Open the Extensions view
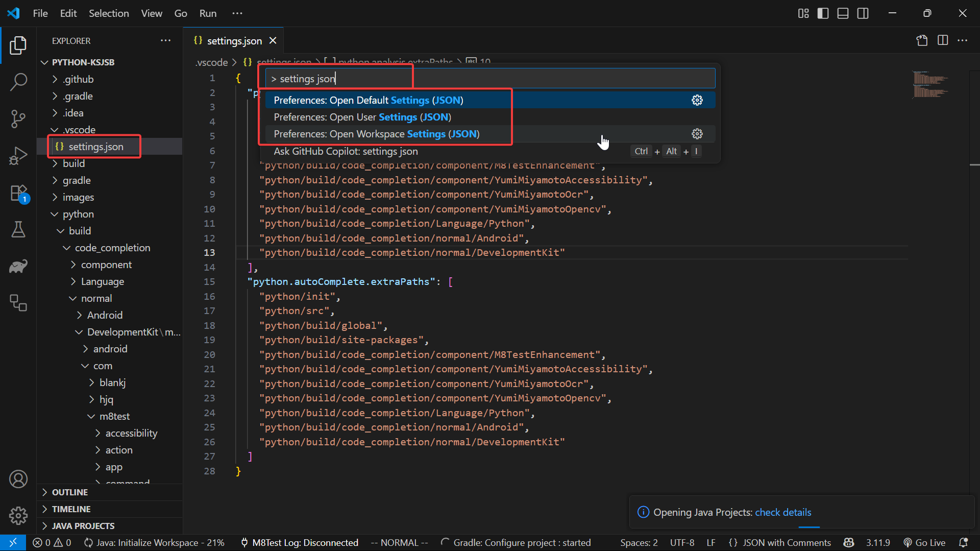The height and width of the screenshot is (551, 980). click(18, 194)
